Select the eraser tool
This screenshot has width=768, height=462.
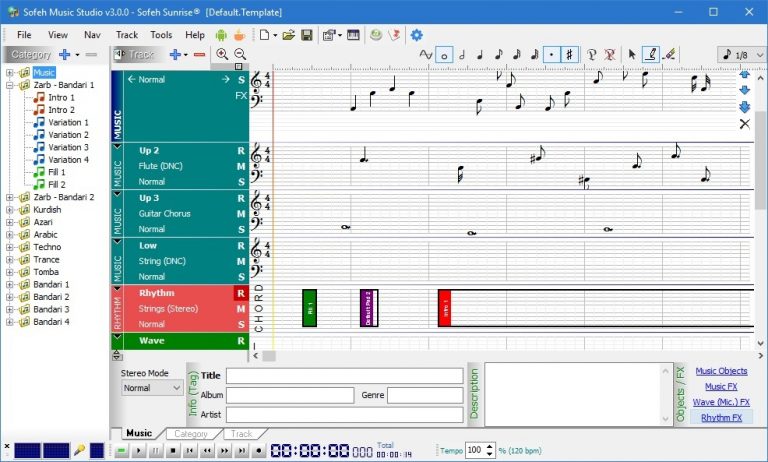[670, 54]
